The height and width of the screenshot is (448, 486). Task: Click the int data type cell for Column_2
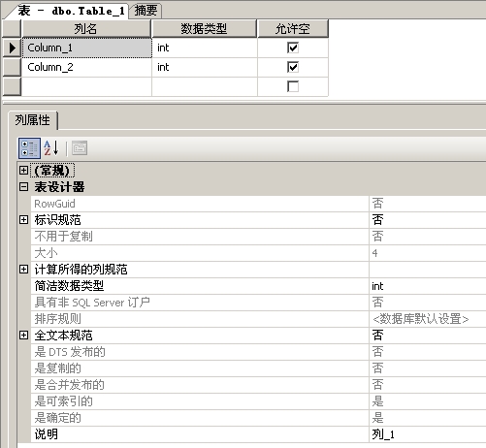point(205,67)
